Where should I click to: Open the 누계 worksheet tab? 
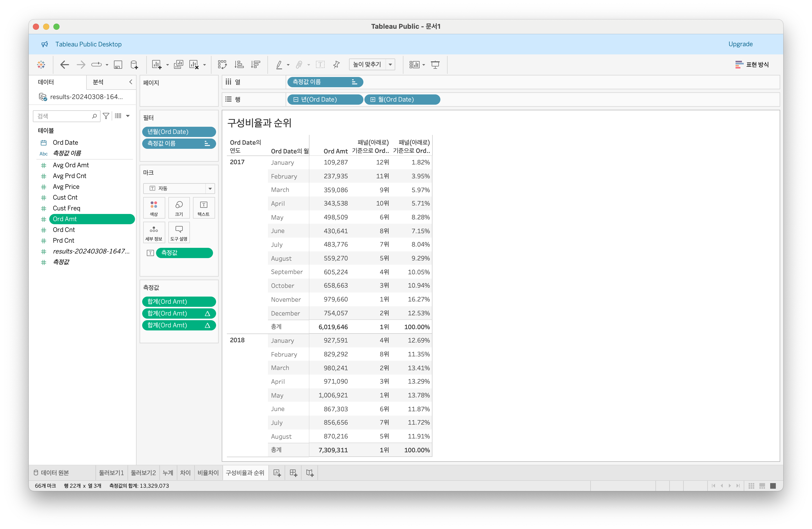(168, 473)
